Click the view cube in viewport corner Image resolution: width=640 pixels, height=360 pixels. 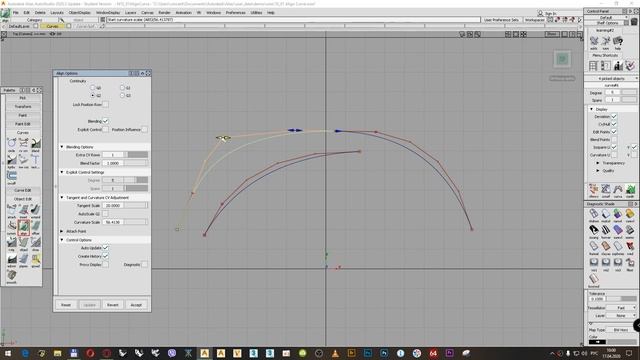(x=562, y=59)
